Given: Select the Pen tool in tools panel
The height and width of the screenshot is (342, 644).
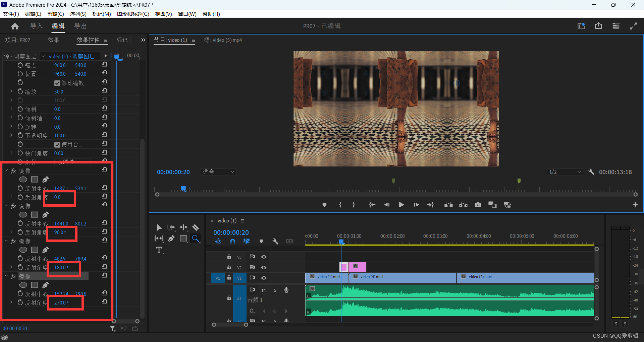Looking at the screenshot, I should (x=171, y=238).
